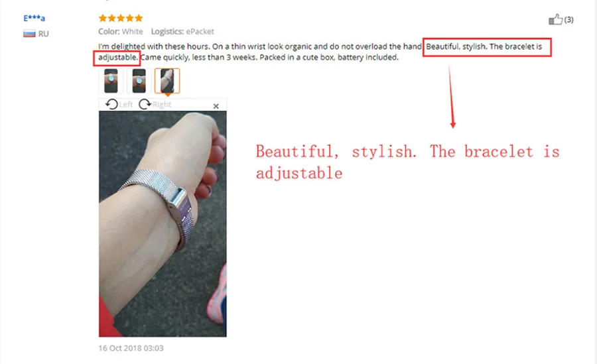This screenshot has width=597, height=364.
Task: Click the reviewer name E***a
Action: pos(34,18)
